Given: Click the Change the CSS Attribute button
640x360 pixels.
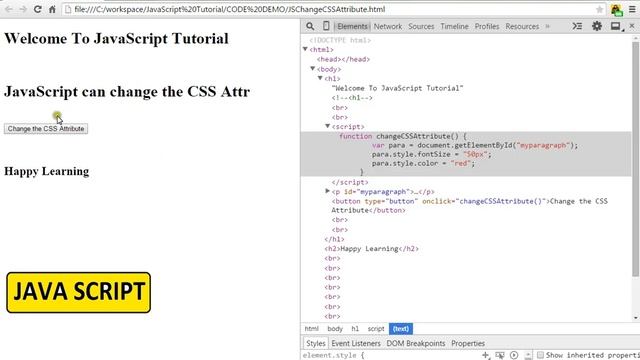Looking at the screenshot, I should 46,129.
